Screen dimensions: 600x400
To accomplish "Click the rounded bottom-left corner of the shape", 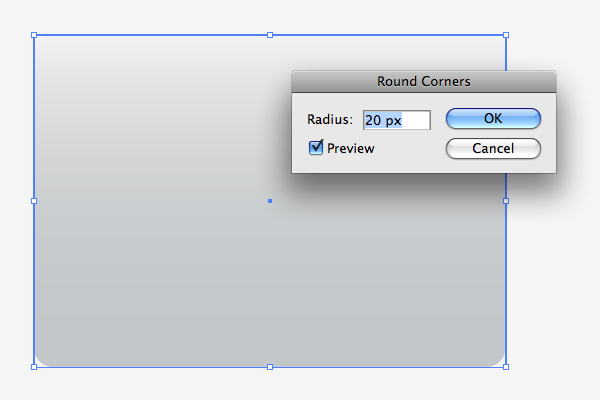I will [x=41, y=360].
